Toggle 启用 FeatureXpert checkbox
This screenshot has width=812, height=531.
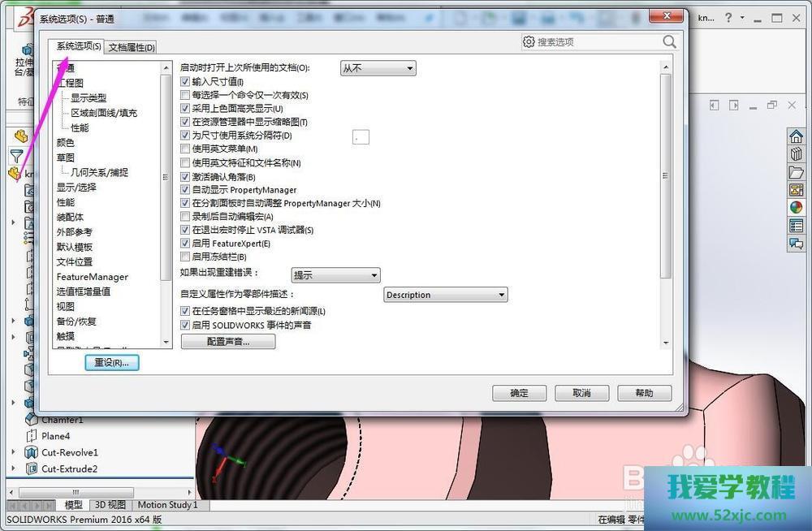click(x=185, y=244)
